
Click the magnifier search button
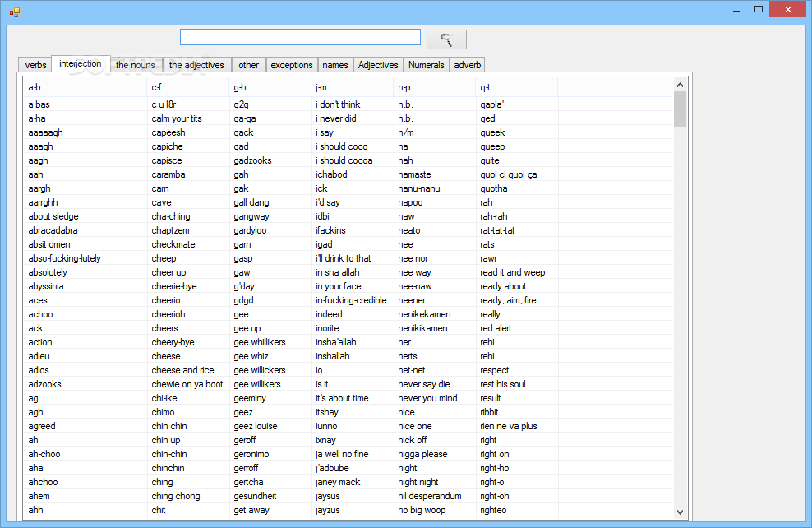[446, 39]
